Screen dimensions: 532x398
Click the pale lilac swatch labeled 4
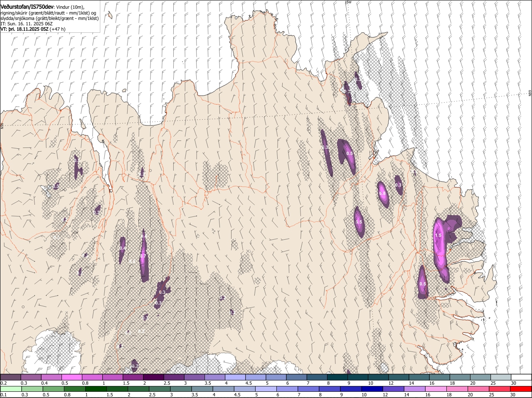[x=235, y=377]
